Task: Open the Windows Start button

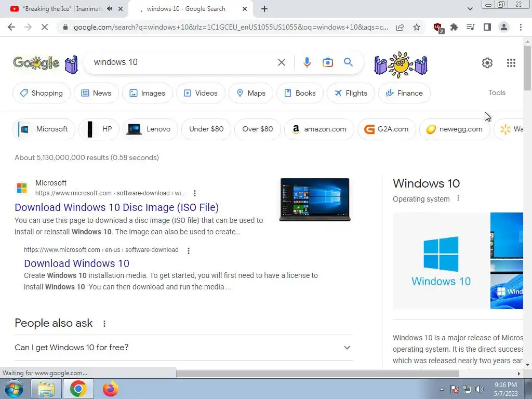Action: click(x=14, y=389)
